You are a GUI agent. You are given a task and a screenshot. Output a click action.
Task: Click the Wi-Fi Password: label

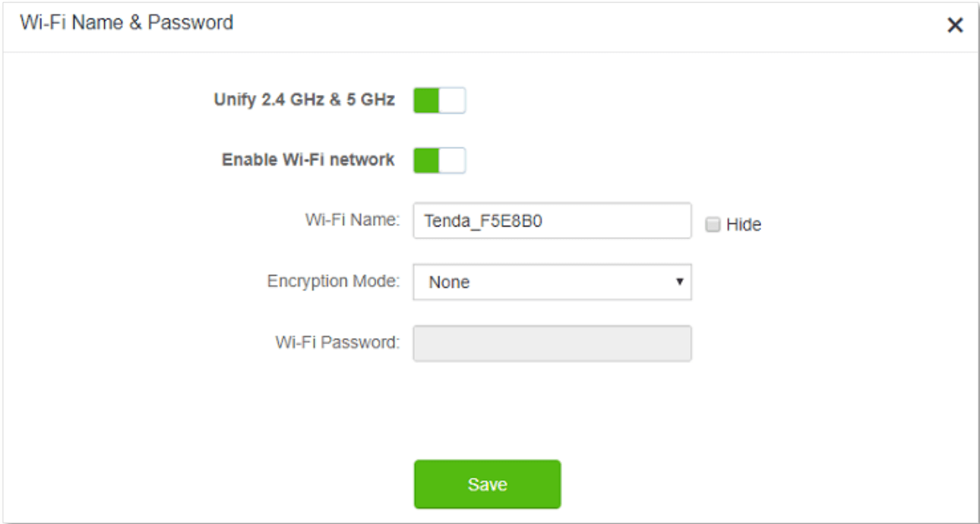337,342
